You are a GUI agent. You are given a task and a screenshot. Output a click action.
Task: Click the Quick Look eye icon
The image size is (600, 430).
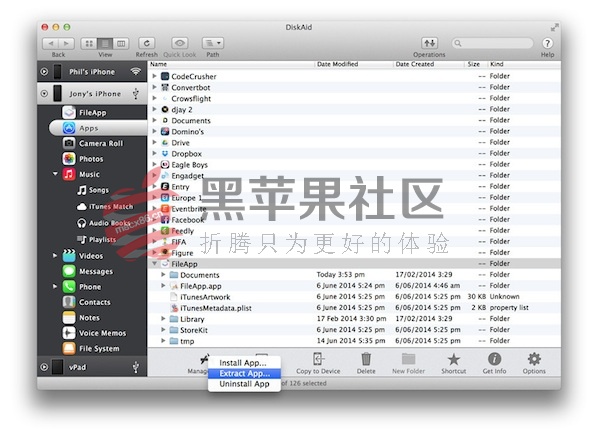tap(179, 43)
